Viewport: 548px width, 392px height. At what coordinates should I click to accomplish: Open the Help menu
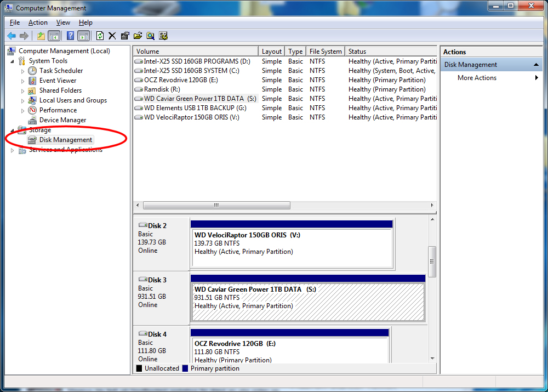85,22
